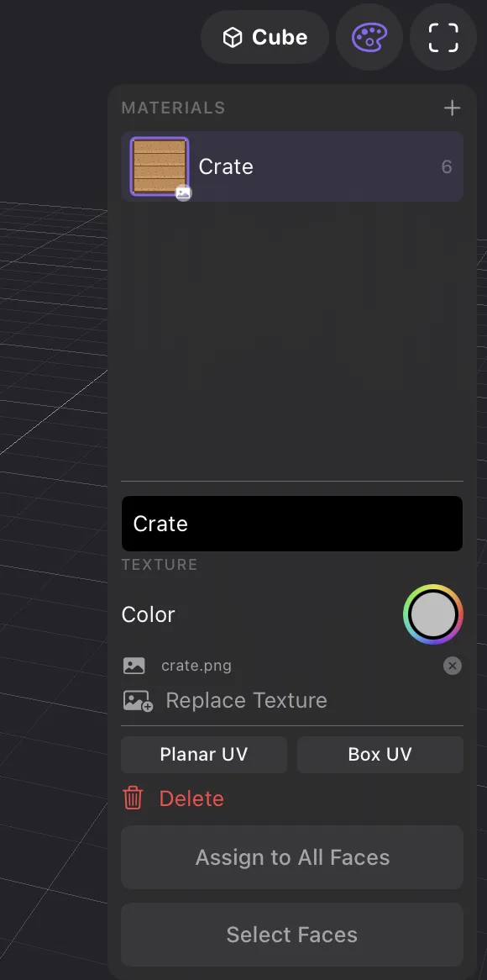The height and width of the screenshot is (980, 487).
Task: Click the cube icon in Cube button
Action: pos(233,38)
